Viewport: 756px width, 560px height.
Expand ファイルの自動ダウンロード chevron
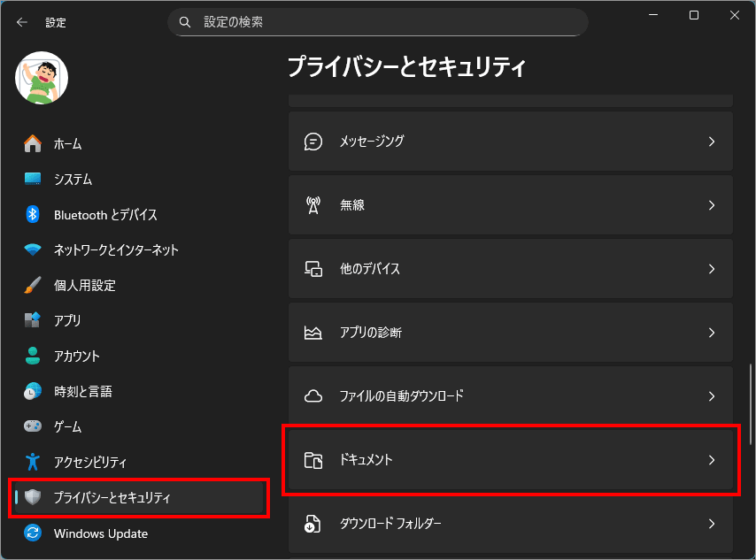pyautogui.click(x=712, y=396)
